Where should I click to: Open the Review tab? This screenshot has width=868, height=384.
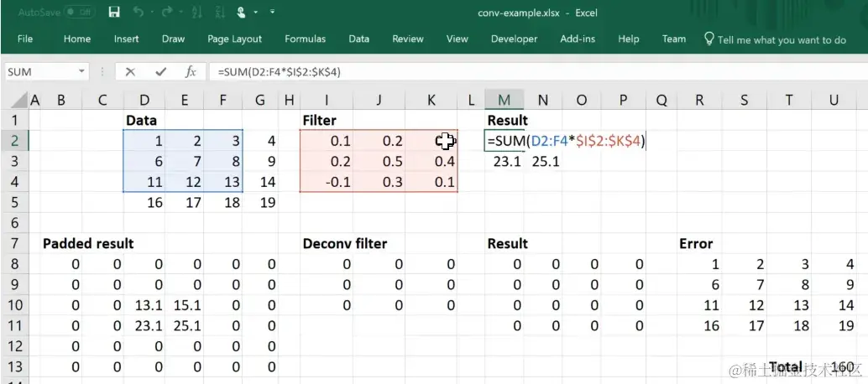[408, 39]
